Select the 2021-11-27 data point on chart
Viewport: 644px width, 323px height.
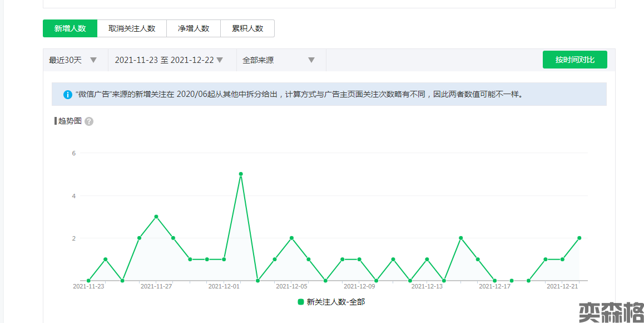156,217
